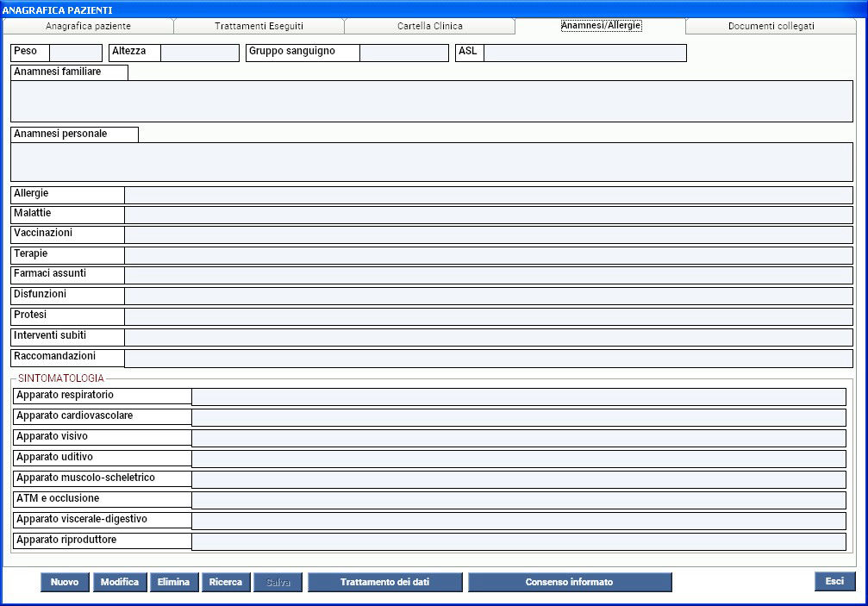Select the ASL text field

(584, 53)
